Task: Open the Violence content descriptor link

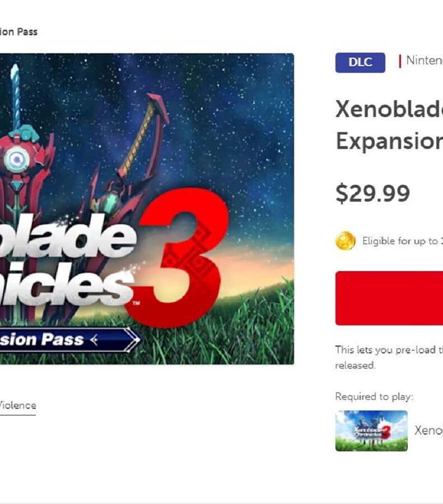Action: click(x=18, y=405)
